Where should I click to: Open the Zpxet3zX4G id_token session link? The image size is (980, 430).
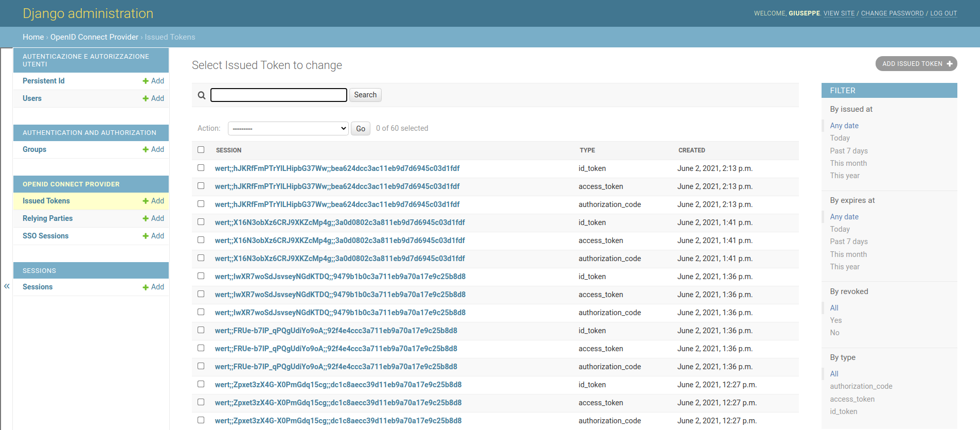(x=338, y=385)
